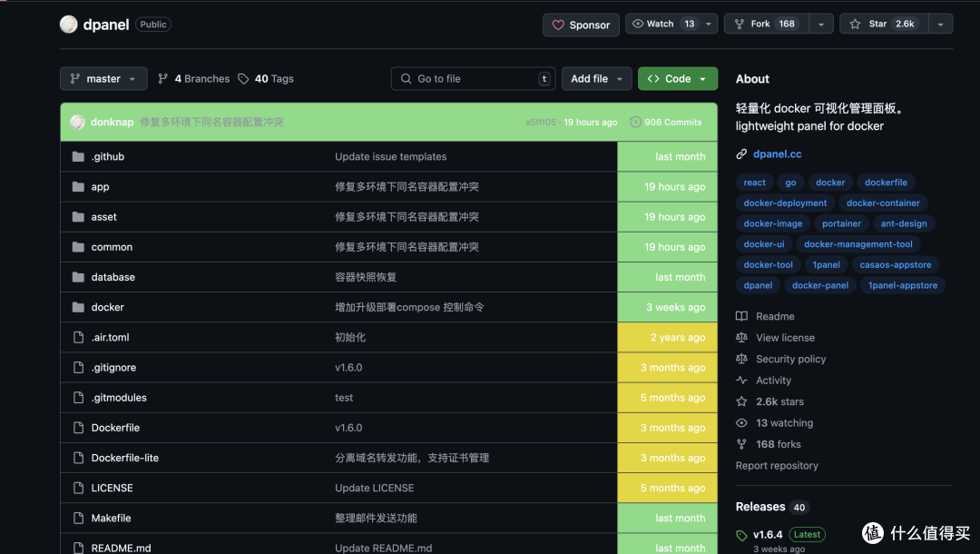Click the link icon beside dpanel.cc

[741, 153]
